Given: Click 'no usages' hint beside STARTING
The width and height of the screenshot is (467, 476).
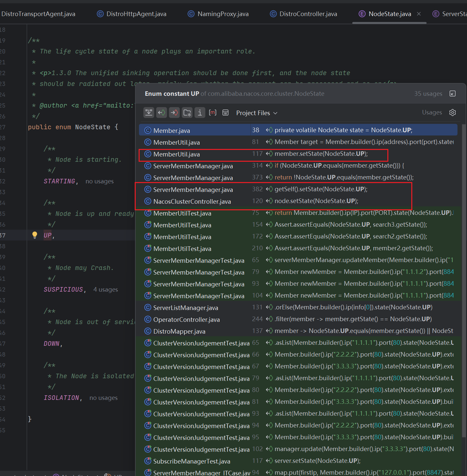Looking at the screenshot, I should pyautogui.click(x=100, y=181).
